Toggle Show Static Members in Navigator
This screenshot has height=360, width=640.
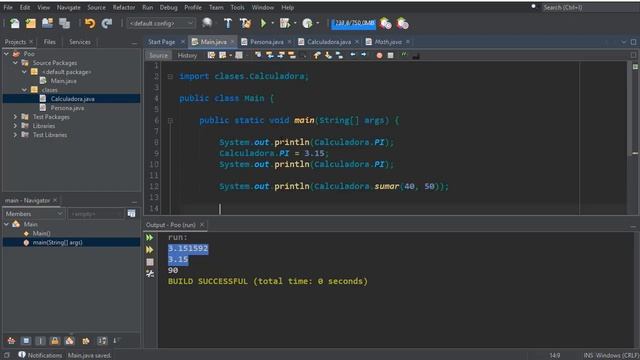click(x=40, y=340)
